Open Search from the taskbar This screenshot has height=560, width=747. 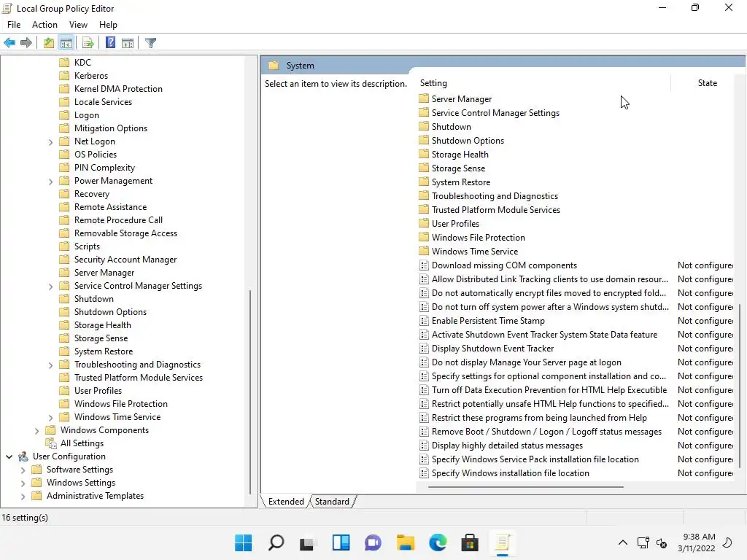(x=276, y=542)
